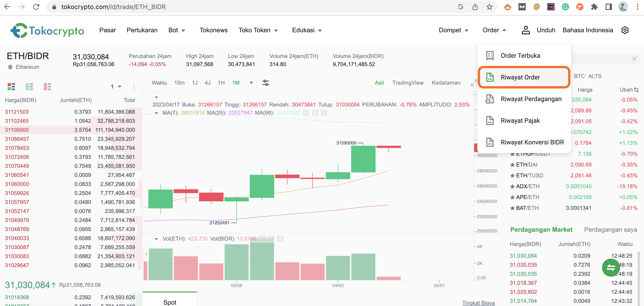644x306 pixels.
Task: Open the Dompet dropdown
Action: [x=453, y=30]
